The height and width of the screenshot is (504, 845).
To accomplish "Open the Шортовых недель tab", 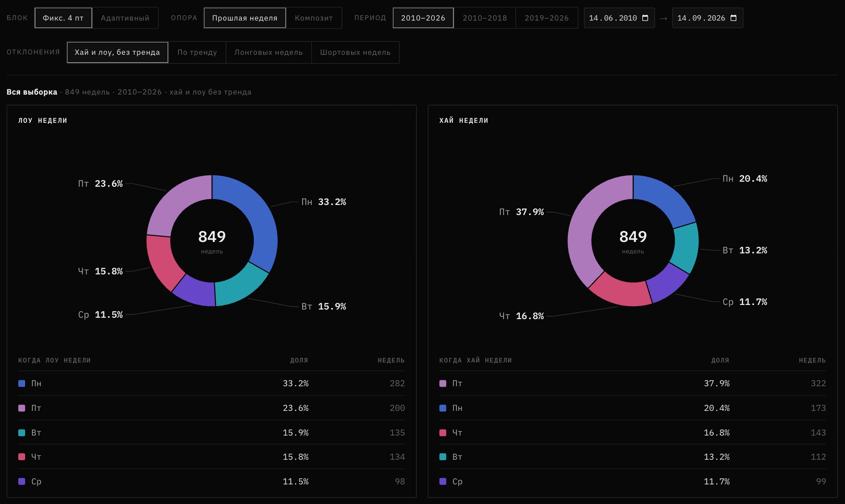I will (x=355, y=52).
